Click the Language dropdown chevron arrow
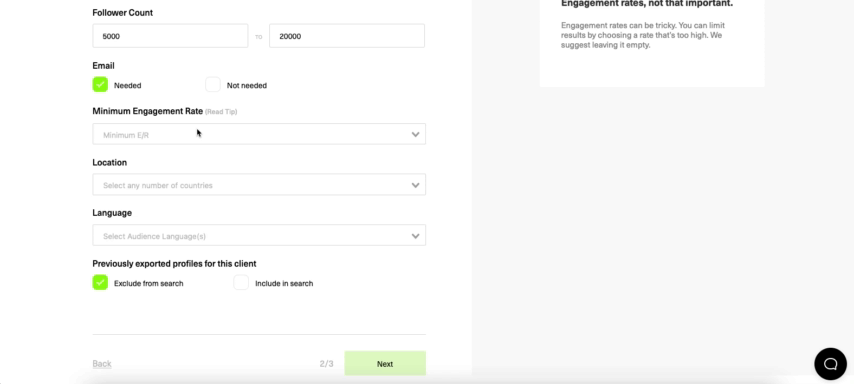Viewport: 854px width, 384px height. tap(415, 236)
